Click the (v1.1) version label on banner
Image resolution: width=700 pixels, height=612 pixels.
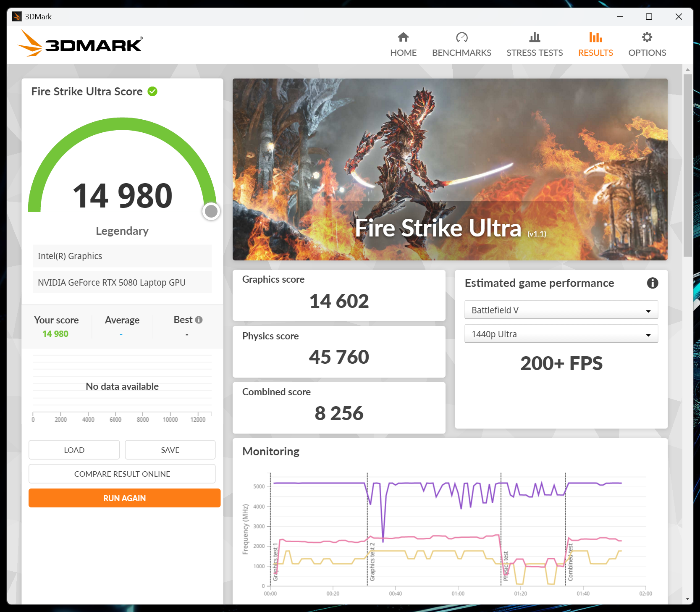537,234
